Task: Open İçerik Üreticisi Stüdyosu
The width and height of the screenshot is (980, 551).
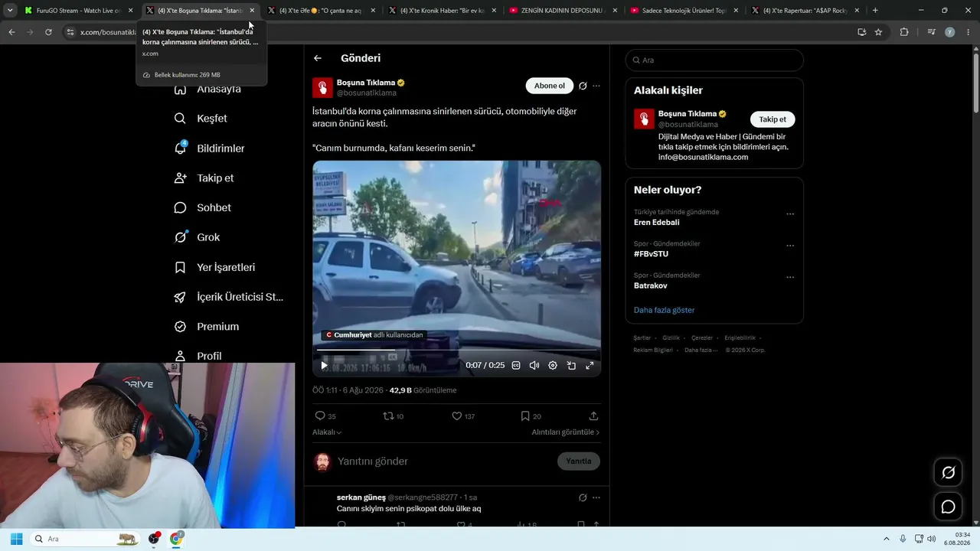Action: (x=229, y=297)
